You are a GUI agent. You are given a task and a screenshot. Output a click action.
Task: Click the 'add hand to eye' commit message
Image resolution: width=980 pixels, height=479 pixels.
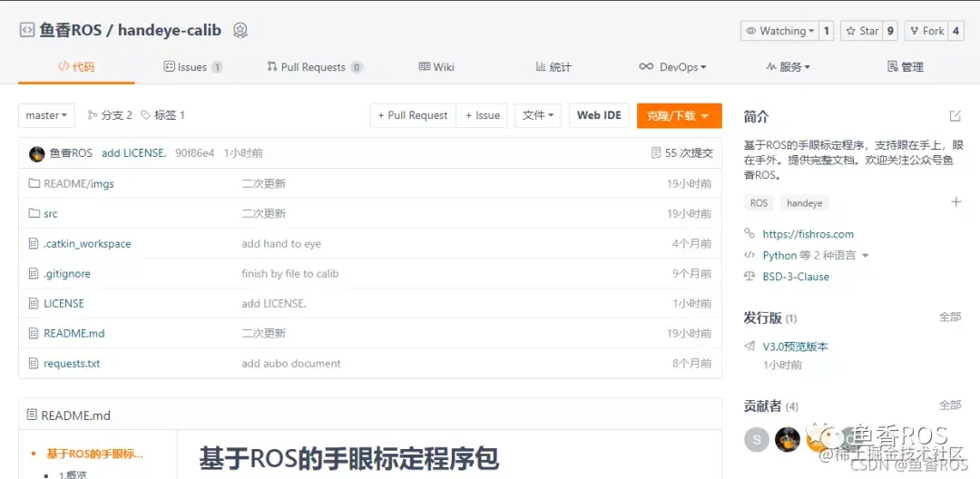click(281, 243)
